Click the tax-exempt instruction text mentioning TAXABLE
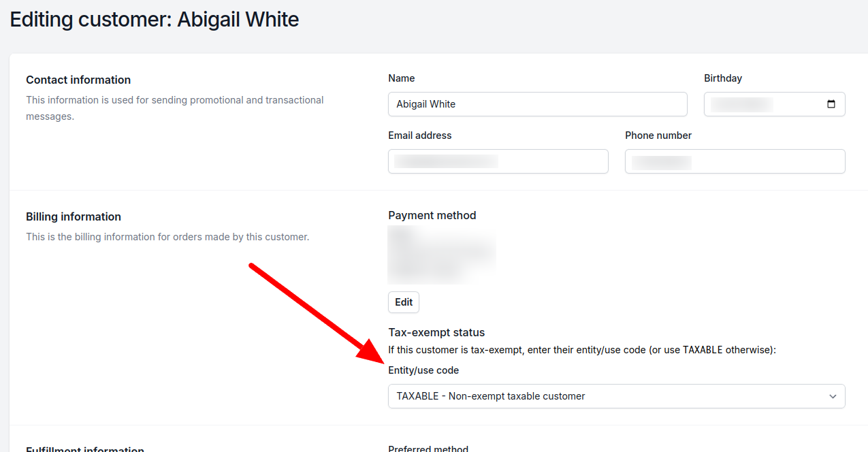This screenshot has height=452, width=868. (582, 350)
